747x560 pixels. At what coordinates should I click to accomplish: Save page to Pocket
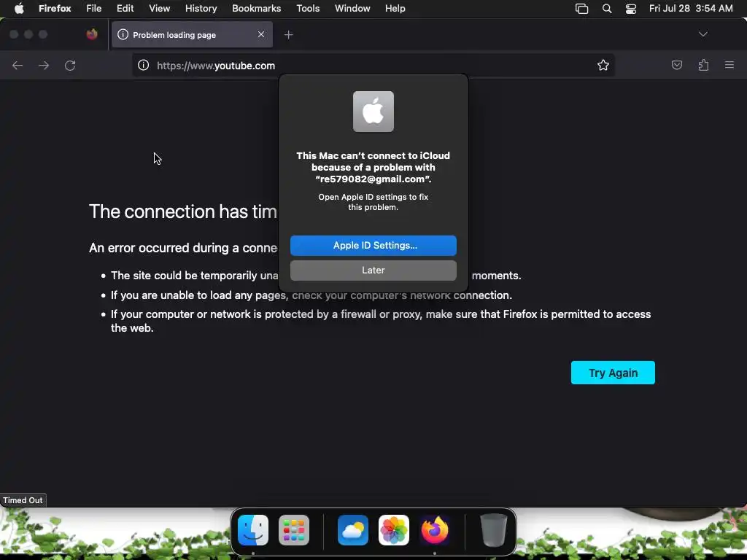pos(676,65)
